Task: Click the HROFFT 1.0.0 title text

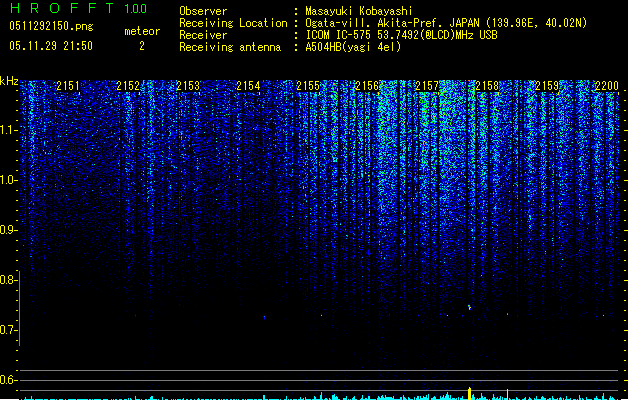Action: pos(79,8)
